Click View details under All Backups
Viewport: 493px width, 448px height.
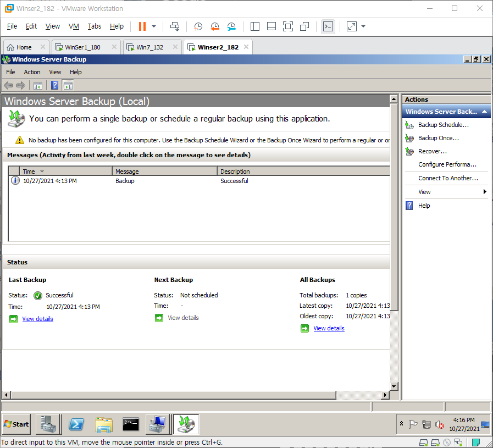coord(329,328)
